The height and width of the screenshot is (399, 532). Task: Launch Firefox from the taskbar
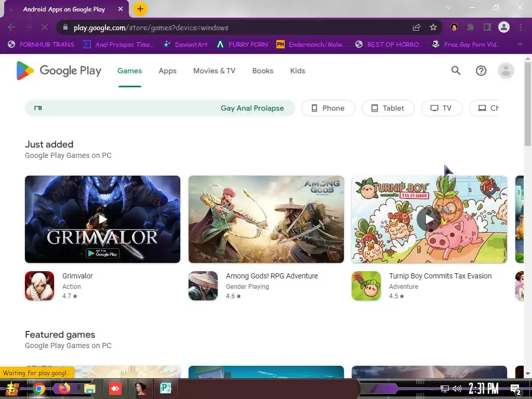pyautogui.click(x=64, y=389)
